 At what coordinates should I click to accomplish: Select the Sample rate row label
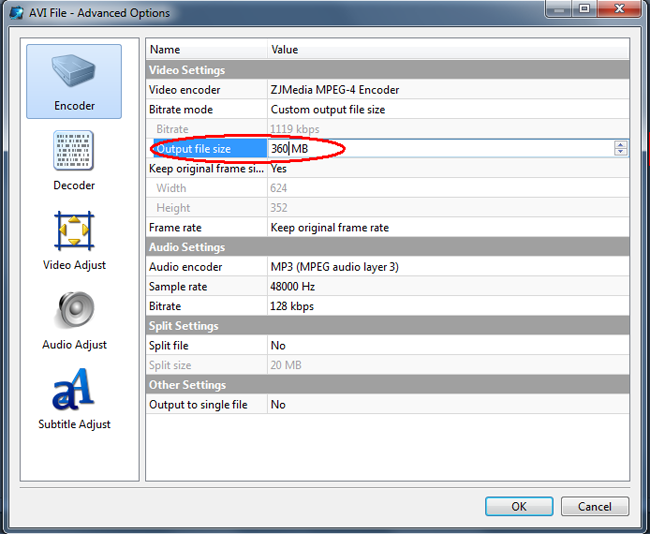pos(178,286)
